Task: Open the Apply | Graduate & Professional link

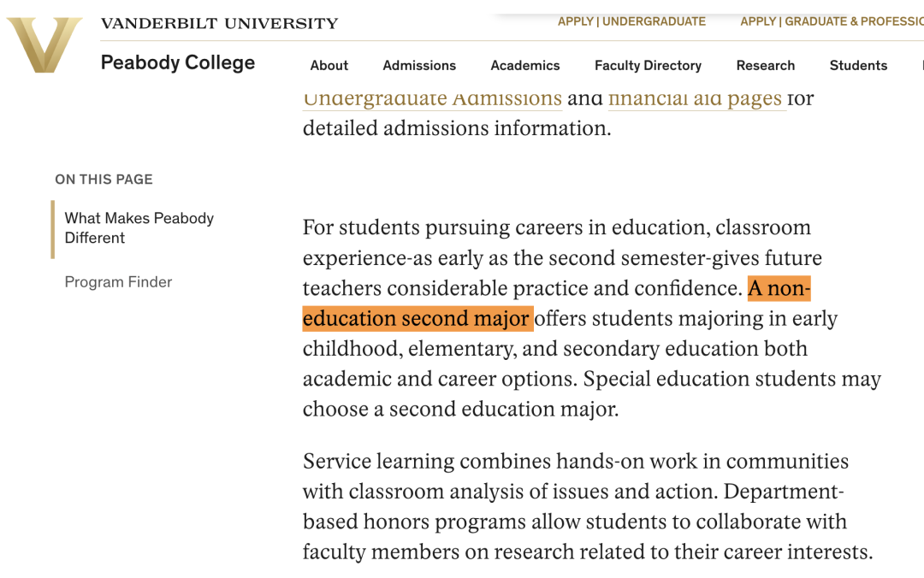Action: pos(832,21)
